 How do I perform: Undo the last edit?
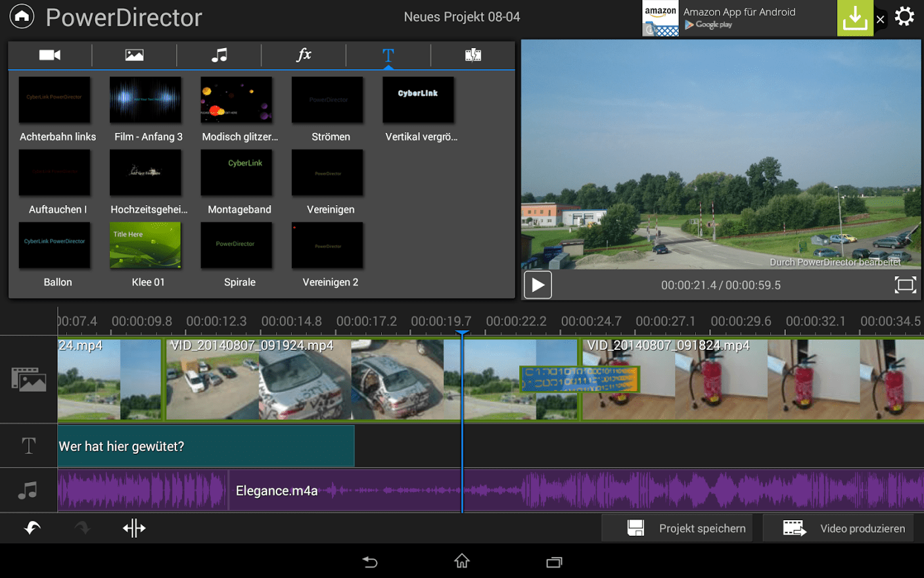pos(32,528)
